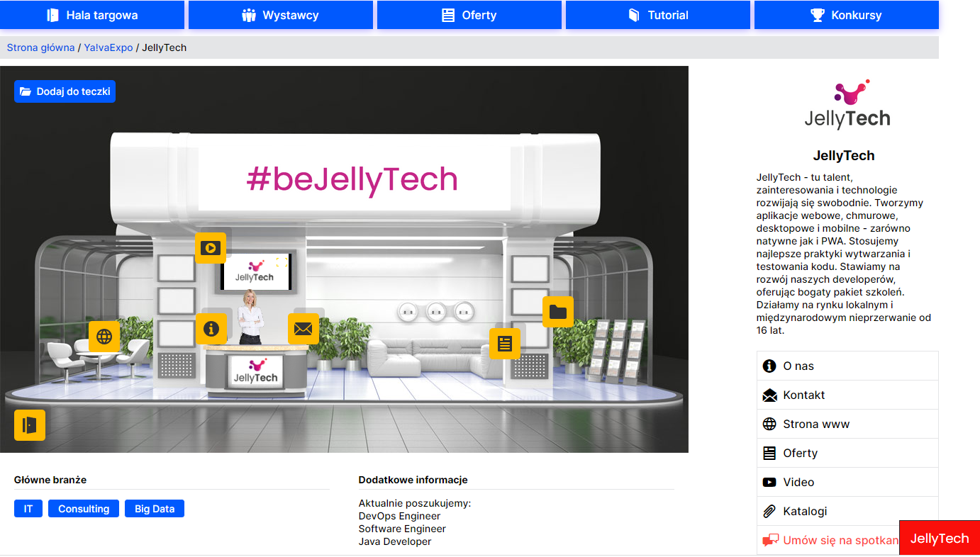980x557 pixels.
Task: Open the Oferty top navigation tab
Action: (469, 15)
